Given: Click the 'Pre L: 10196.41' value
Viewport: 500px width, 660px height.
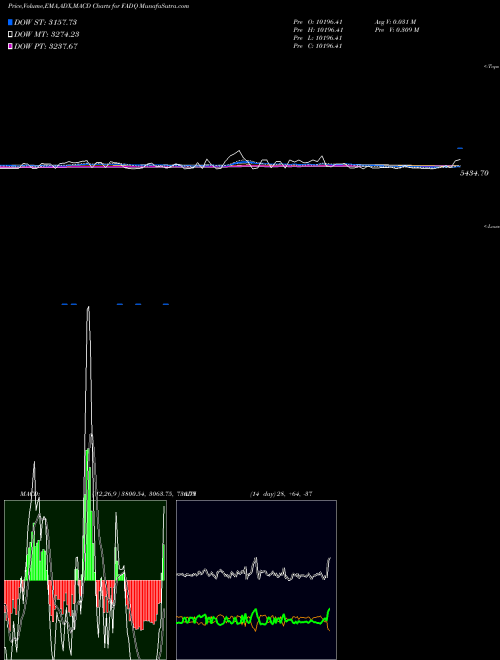Looking at the screenshot, I should tap(318, 38).
